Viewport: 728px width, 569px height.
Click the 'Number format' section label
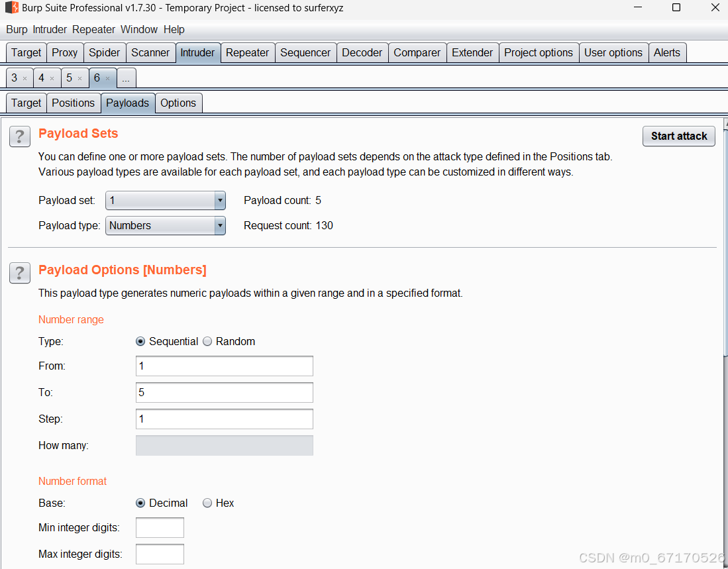pyautogui.click(x=72, y=482)
